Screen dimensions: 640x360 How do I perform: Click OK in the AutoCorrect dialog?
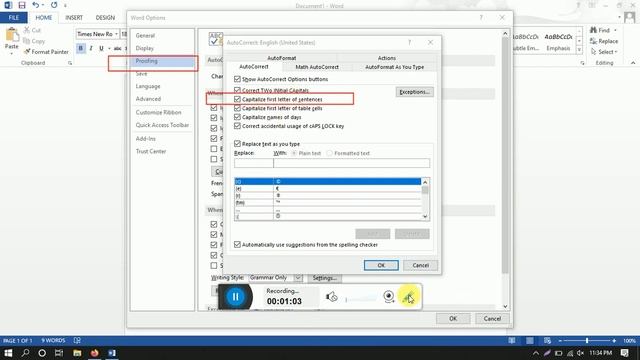381,265
